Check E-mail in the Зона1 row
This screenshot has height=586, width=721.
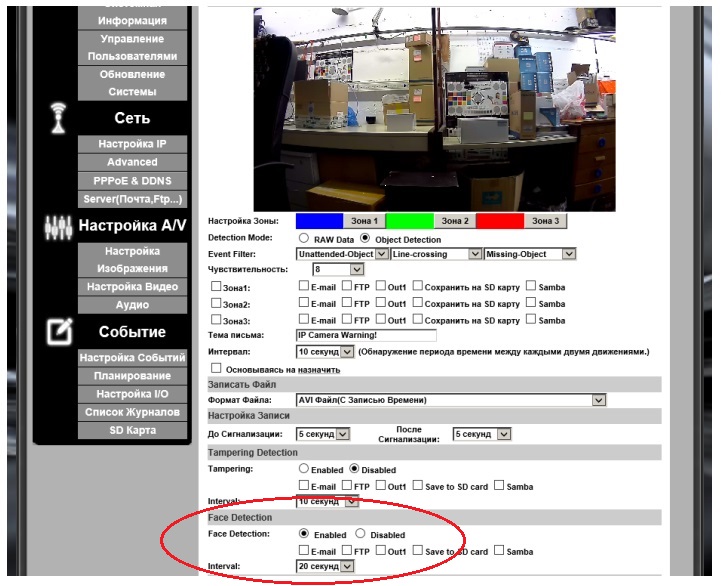pos(303,286)
